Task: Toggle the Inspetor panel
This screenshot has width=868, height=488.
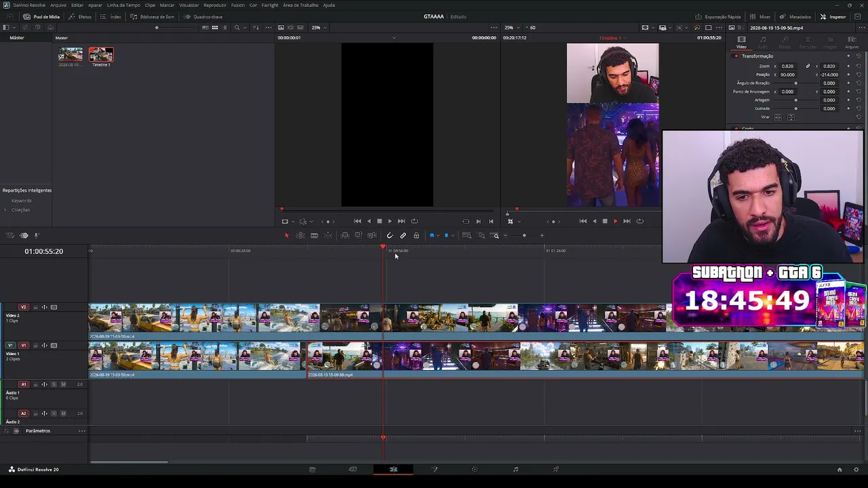Action: [833, 16]
